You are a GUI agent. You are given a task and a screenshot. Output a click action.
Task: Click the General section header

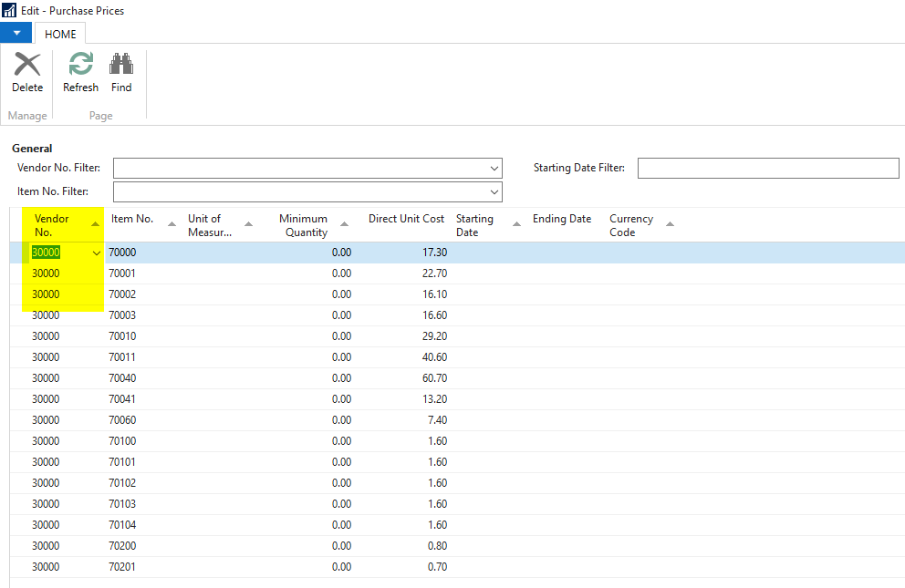coord(32,148)
